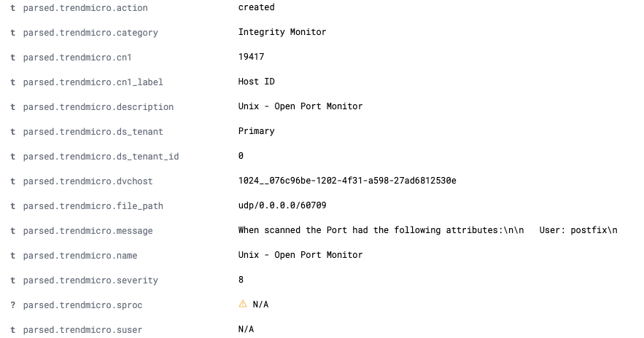Screen dimensions: 644x338
Task: Click the 'Integrity Monitor' category value
Action: pyautogui.click(x=282, y=32)
